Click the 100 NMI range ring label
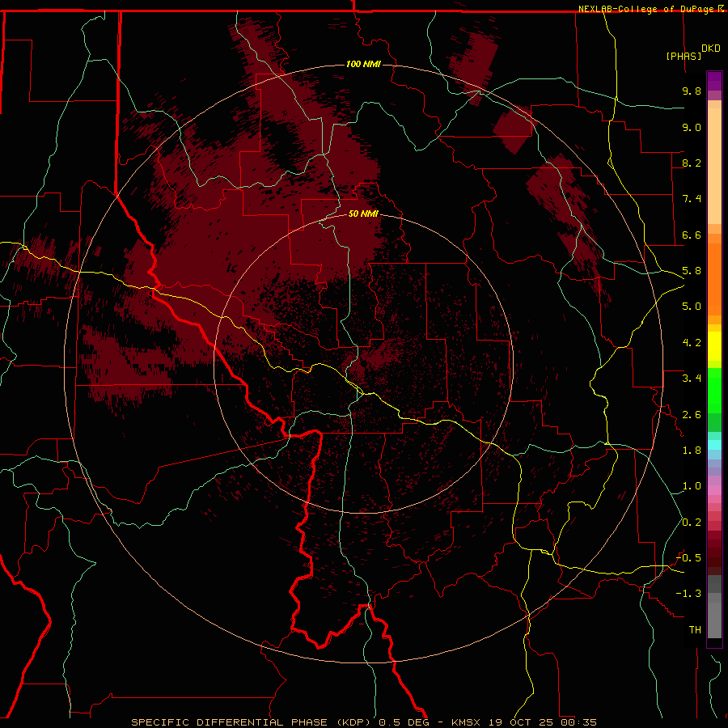The width and height of the screenshot is (728, 728). click(363, 64)
